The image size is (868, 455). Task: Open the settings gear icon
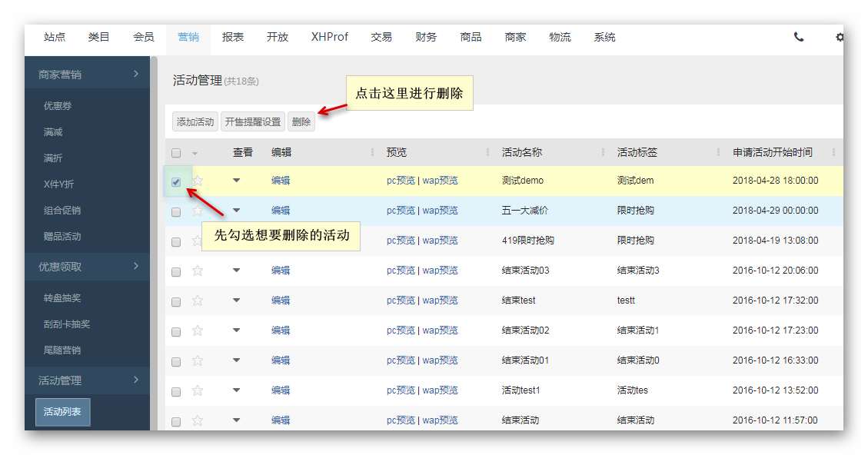click(840, 37)
